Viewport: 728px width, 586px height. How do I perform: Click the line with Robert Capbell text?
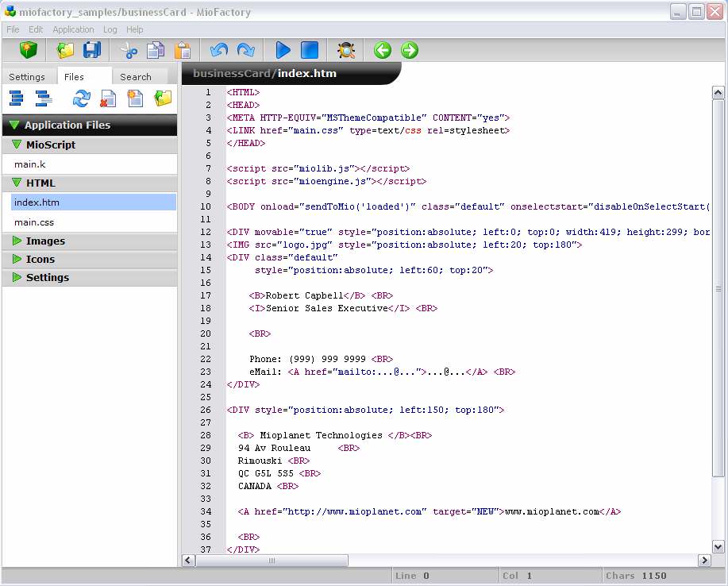tap(321, 295)
